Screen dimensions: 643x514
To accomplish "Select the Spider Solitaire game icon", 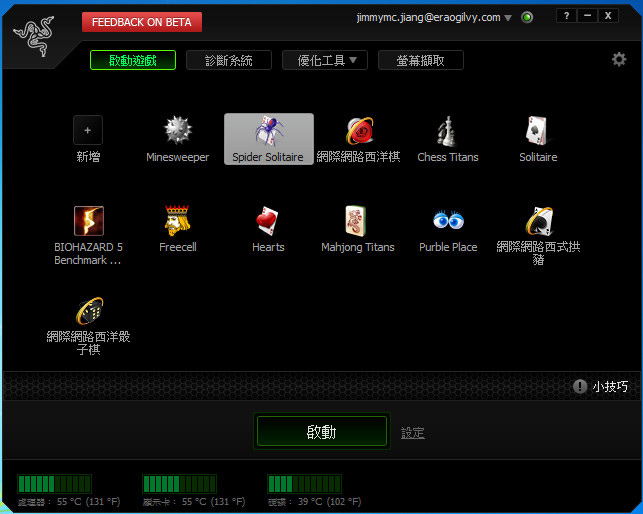I will click(269, 130).
